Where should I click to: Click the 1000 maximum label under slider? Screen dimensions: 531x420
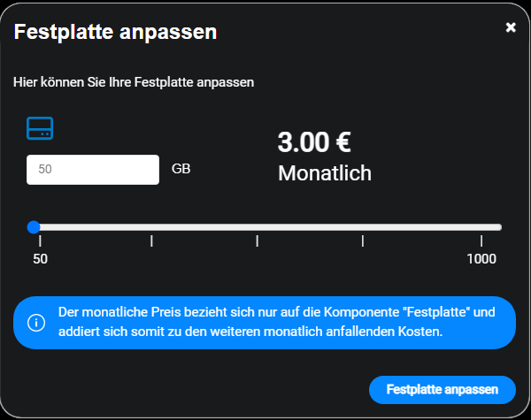click(x=481, y=258)
